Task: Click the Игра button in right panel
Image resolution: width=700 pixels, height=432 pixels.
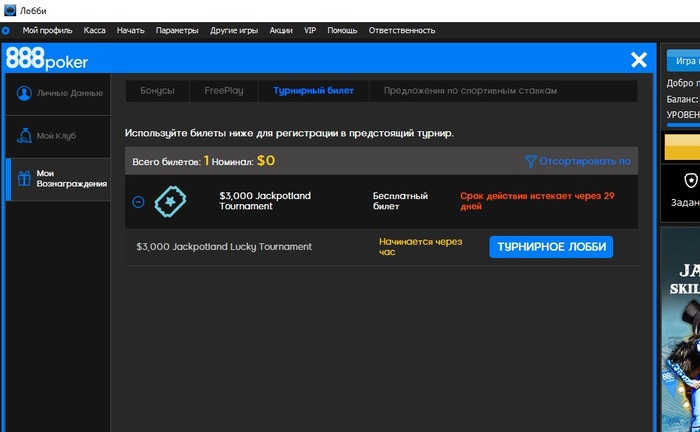Action: point(683,61)
